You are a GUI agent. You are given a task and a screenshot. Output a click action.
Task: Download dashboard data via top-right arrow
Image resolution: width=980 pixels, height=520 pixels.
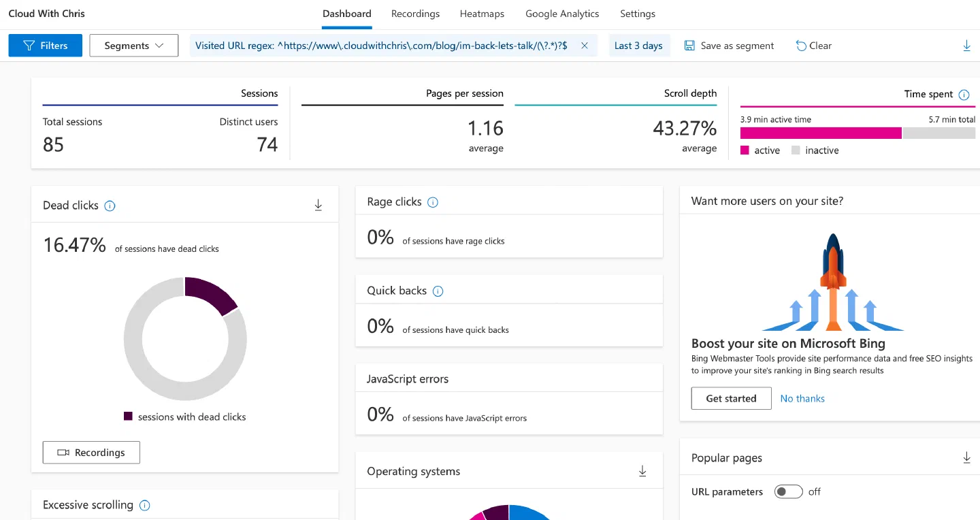[x=966, y=46]
